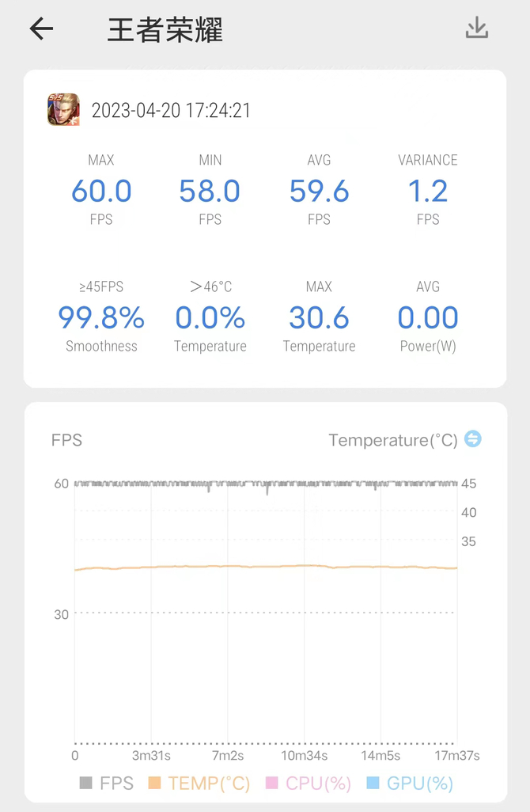Tap the download report icon
Screen dimensions: 530x812
[x=476, y=28]
